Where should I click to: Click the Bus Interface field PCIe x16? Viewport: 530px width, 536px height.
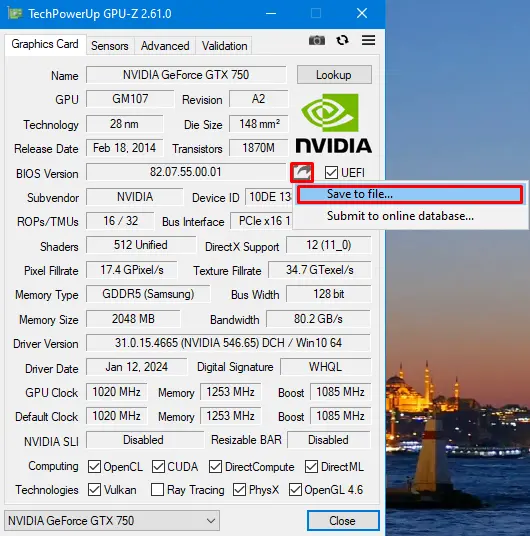pyautogui.click(x=261, y=221)
